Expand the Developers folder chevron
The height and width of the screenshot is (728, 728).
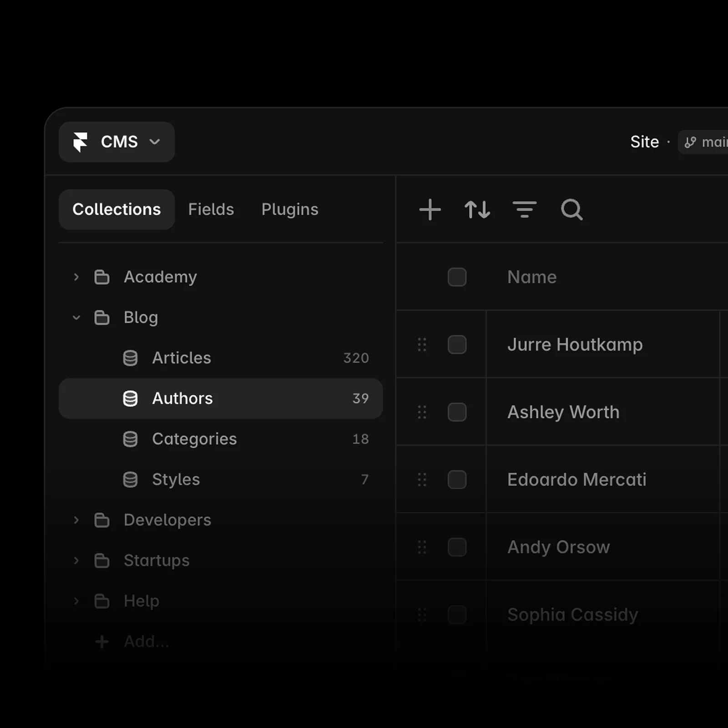tap(76, 520)
